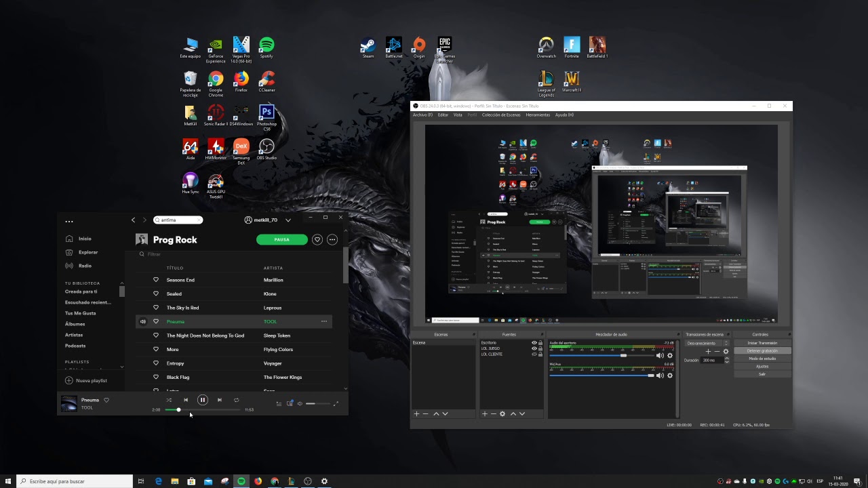The width and height of the screenshot is (868, 488).
Task: Open Explorar in Spotify sidebar
Action: [81, 252]
